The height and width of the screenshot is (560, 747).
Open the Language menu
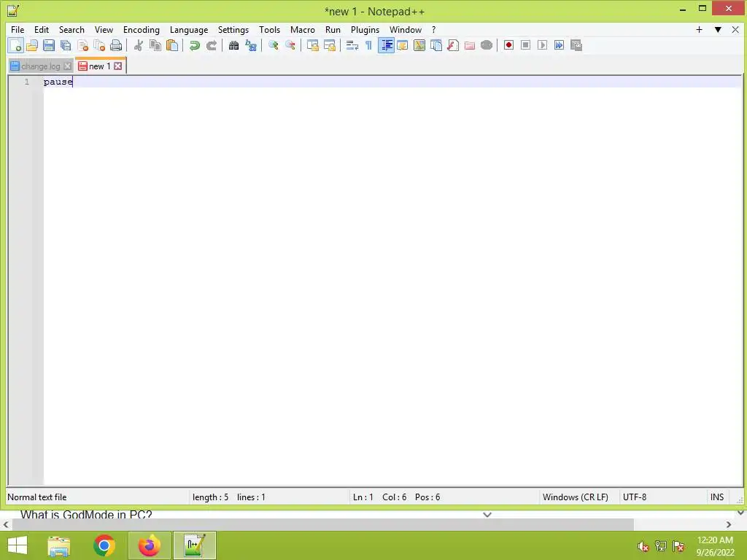coord(189,29)
